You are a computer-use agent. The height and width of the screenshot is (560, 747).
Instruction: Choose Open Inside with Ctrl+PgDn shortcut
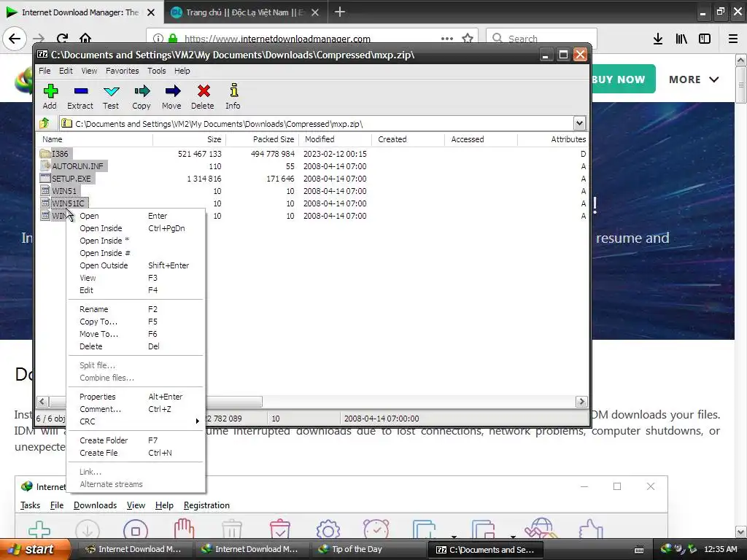click(x=136, y=228)
